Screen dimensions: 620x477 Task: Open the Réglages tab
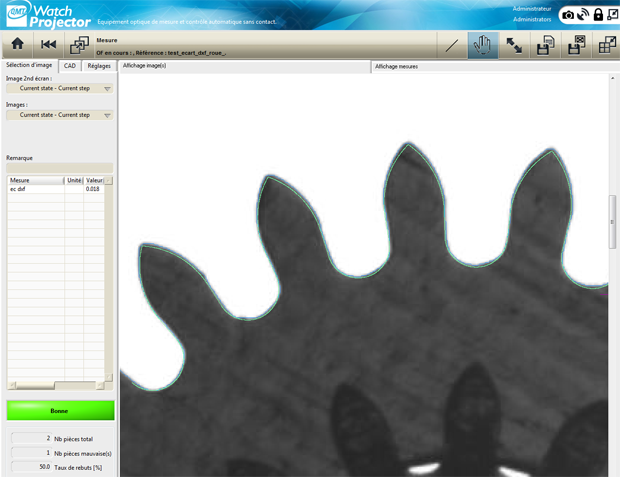click(99, 66)
